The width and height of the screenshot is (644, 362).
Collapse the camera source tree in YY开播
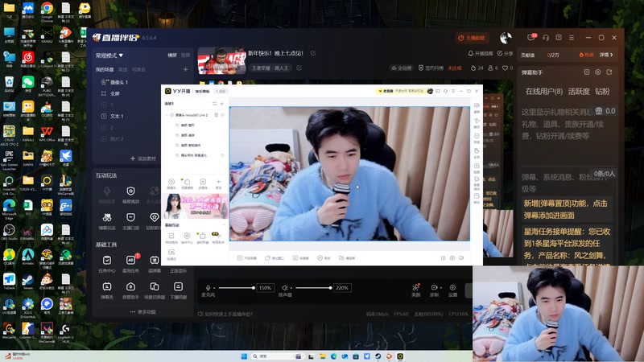167,115
